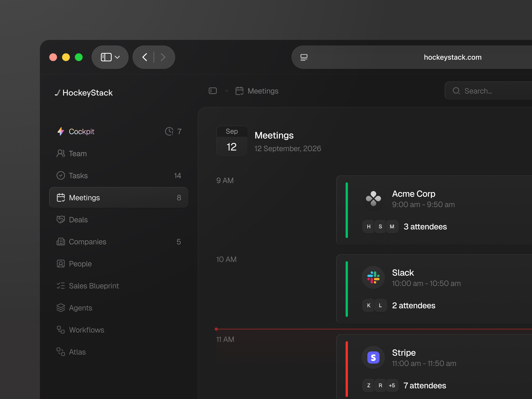Click the search magnifier icon

point(456,91)
